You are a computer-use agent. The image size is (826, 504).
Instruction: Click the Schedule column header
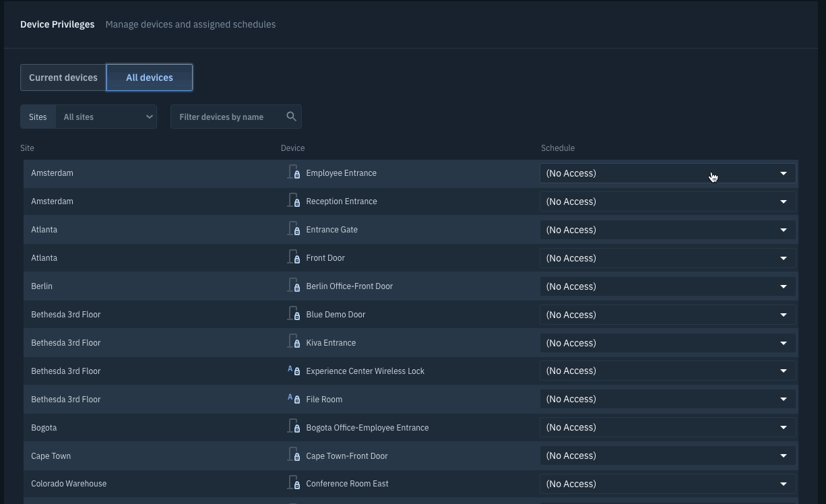coord(558,148)
